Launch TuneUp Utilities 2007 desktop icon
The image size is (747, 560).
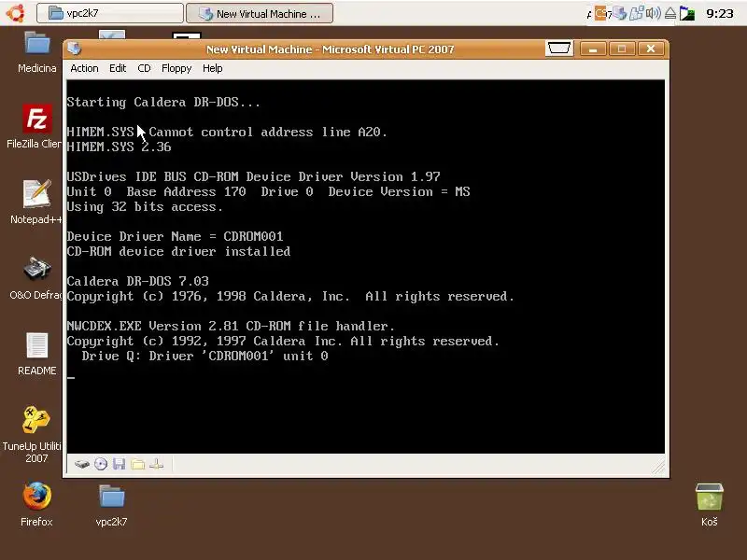pyautogui.click(x=35, y=434)
